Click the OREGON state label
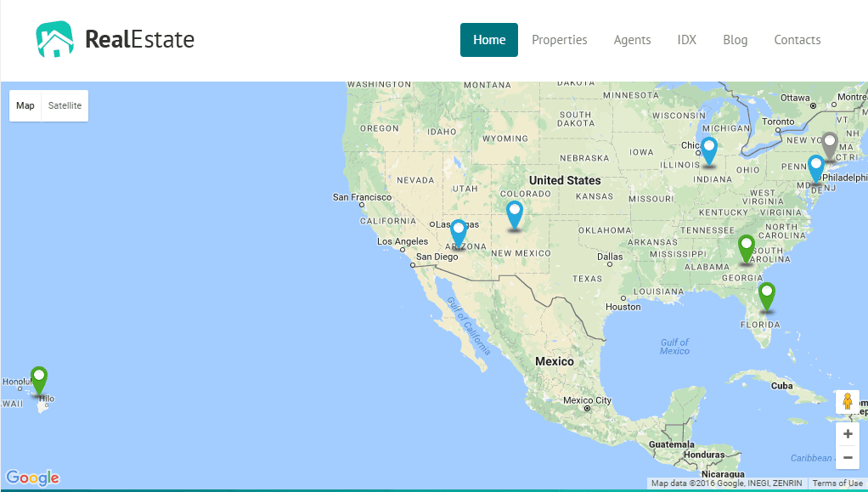Image resolution: width=868 pixels, height=492 pixels. pyautogui.click(x=380, y=128)
